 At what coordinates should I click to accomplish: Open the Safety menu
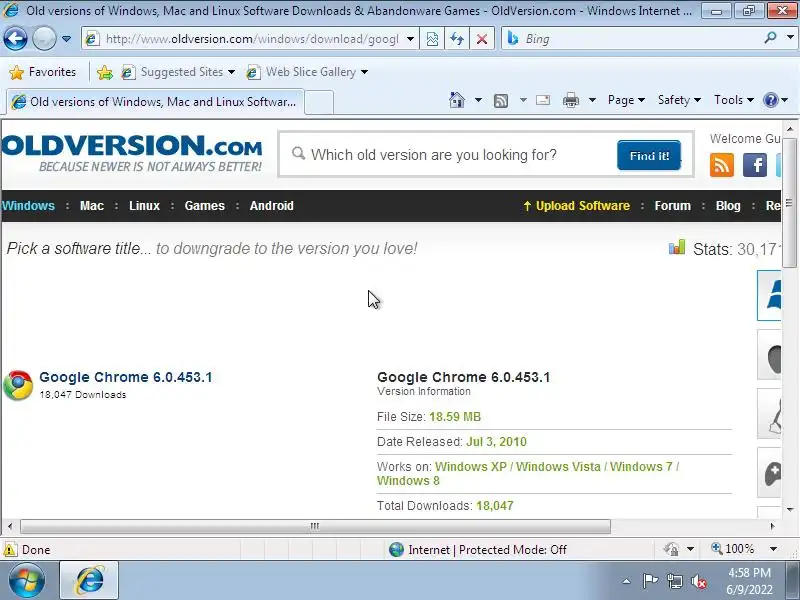pyautogui.click(x=679, y=100)
